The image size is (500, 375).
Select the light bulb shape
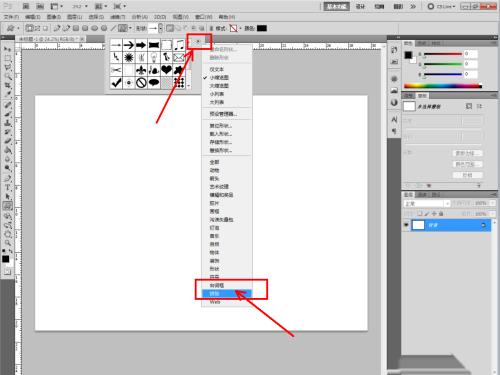(x=154, y=57)
